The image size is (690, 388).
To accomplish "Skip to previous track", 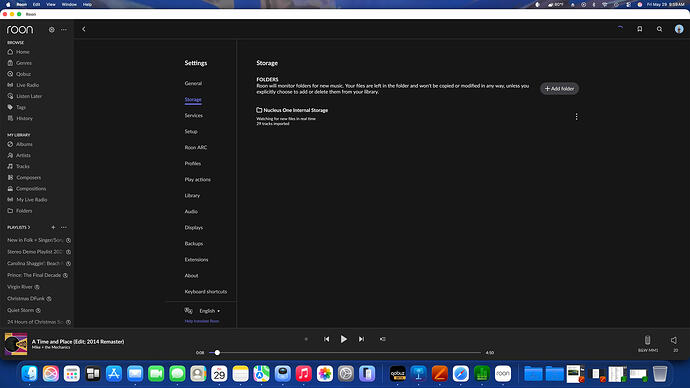I will coord(327,339).
